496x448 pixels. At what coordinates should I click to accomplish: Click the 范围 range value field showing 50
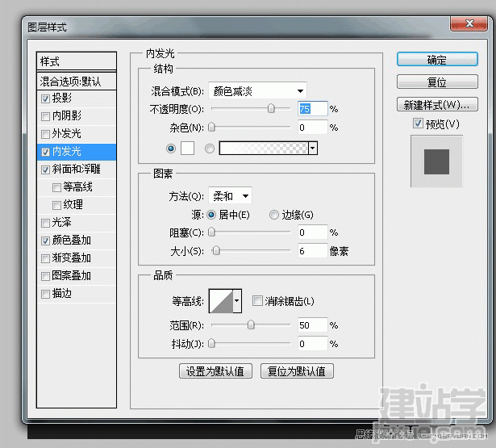coord(313,324)
